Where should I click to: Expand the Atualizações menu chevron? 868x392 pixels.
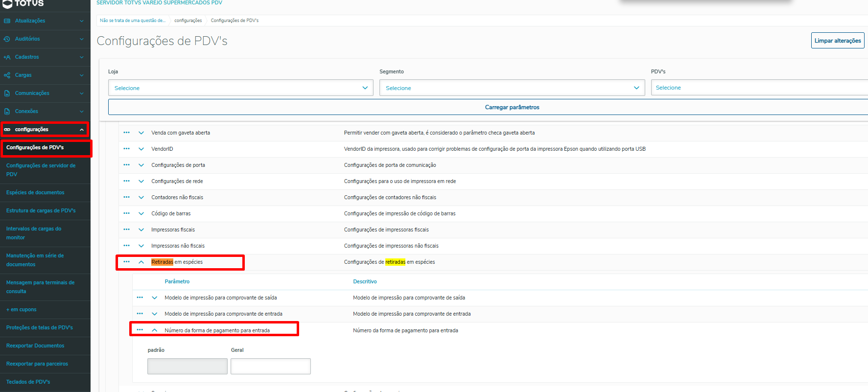[x=82, y=21]
